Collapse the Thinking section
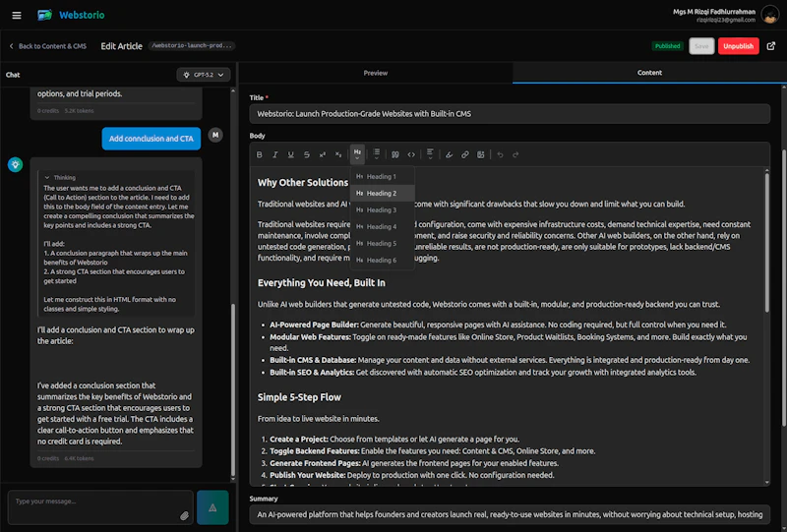The height and width of the screenshot is (532, 787). pyautogui.click(x=60, y=177)
